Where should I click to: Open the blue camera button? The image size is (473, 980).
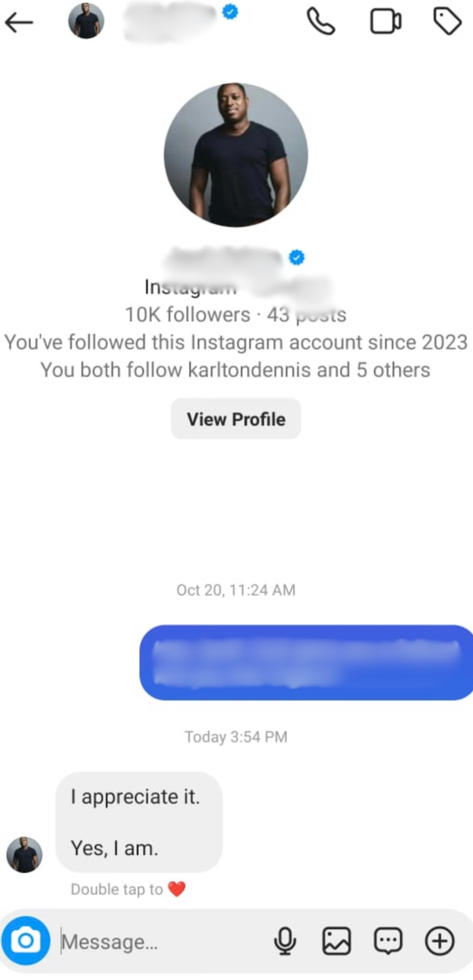coord(25,941)
